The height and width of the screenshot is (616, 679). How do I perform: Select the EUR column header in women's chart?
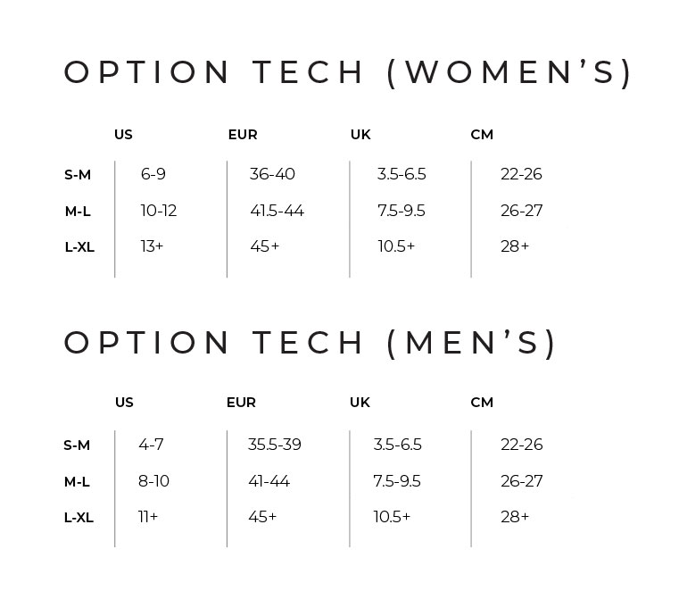point(243,135)
